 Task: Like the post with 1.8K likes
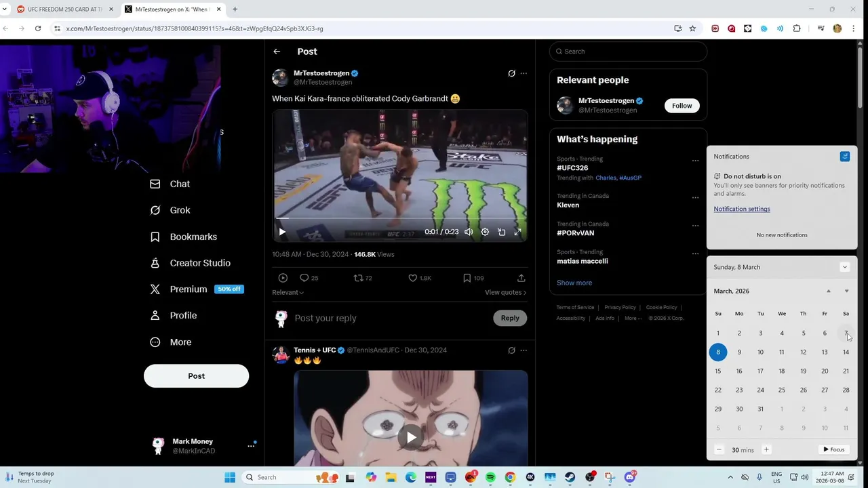(x=412, y=278)
